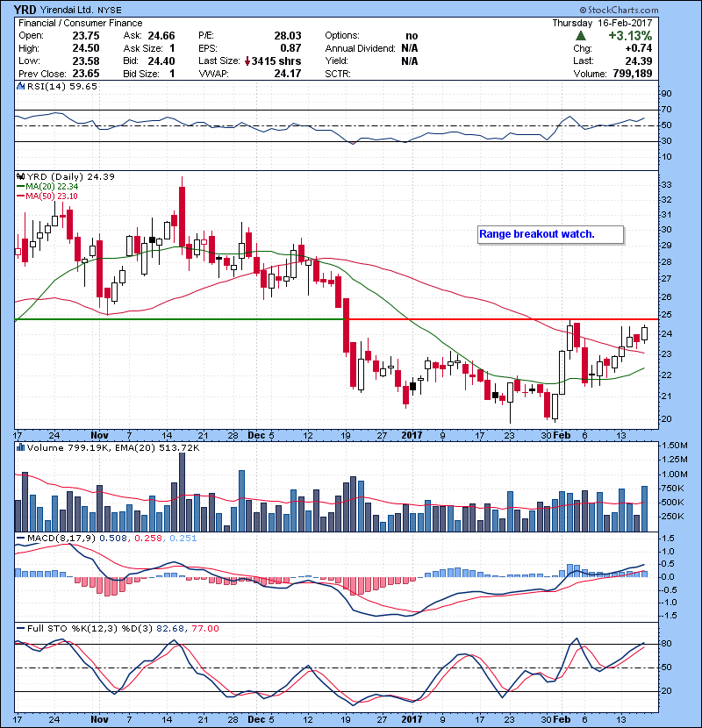702x728 pixels.
Task: Click the 1.50M volume axis label
Action: point(674,446)
